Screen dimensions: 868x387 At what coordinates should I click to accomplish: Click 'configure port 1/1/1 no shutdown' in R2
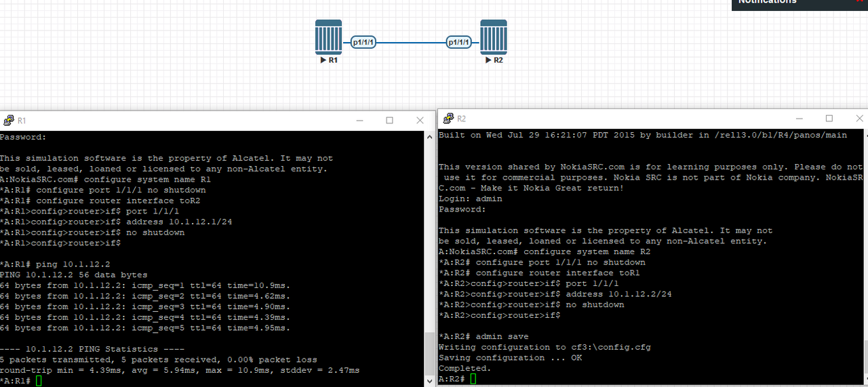coord(542,262)
